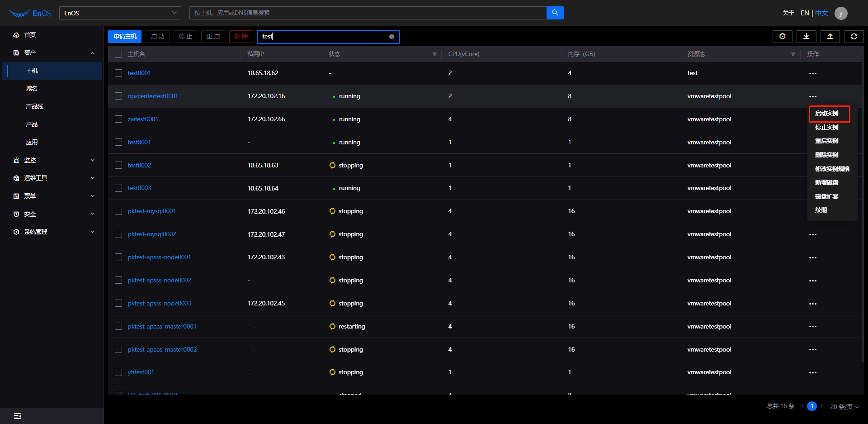Choose 重启实例 from the action menu
The width and height of the screenshot is (868, 424).
tap(826, 141)
